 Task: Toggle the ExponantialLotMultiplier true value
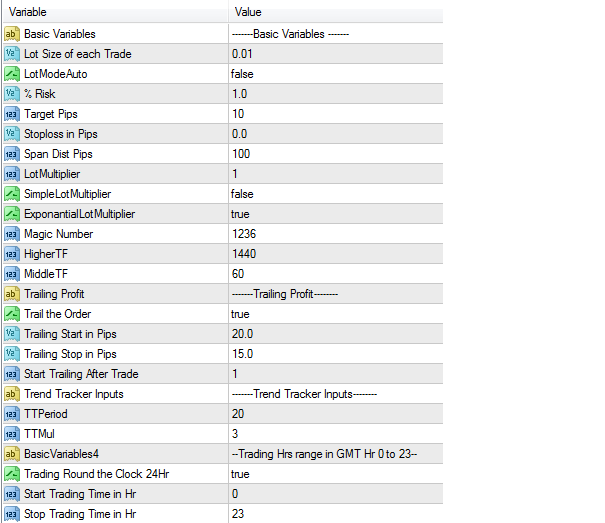(x=240, y=214)
